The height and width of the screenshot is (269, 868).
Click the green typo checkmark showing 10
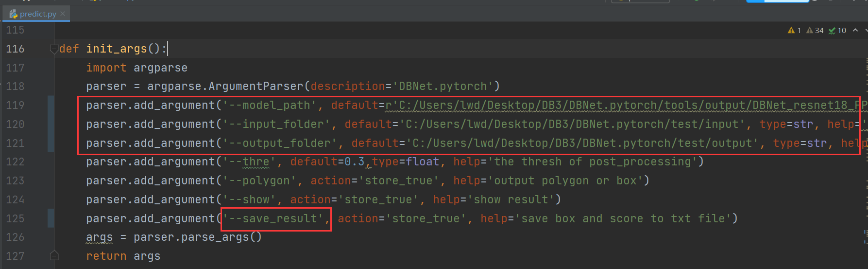pyautogui.click(x=832, y=30)
